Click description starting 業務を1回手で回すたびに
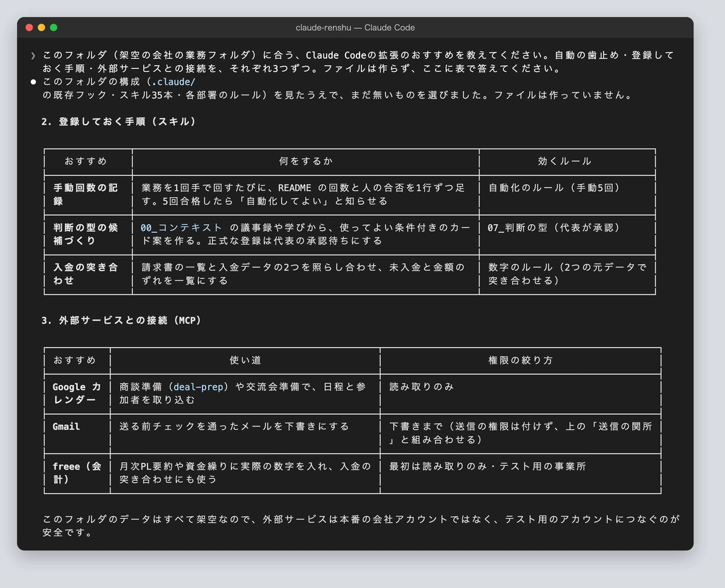 303,195
